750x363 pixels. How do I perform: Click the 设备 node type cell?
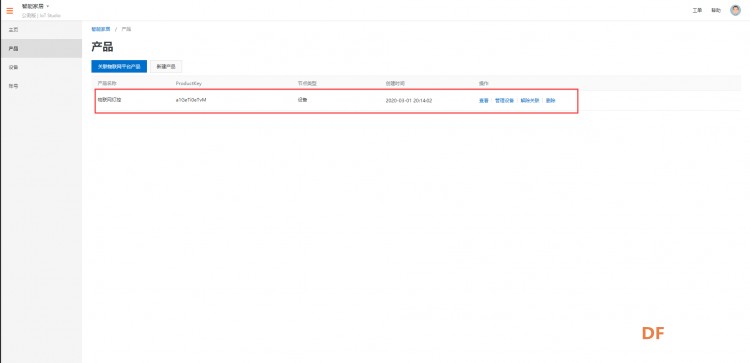(302, 100)
